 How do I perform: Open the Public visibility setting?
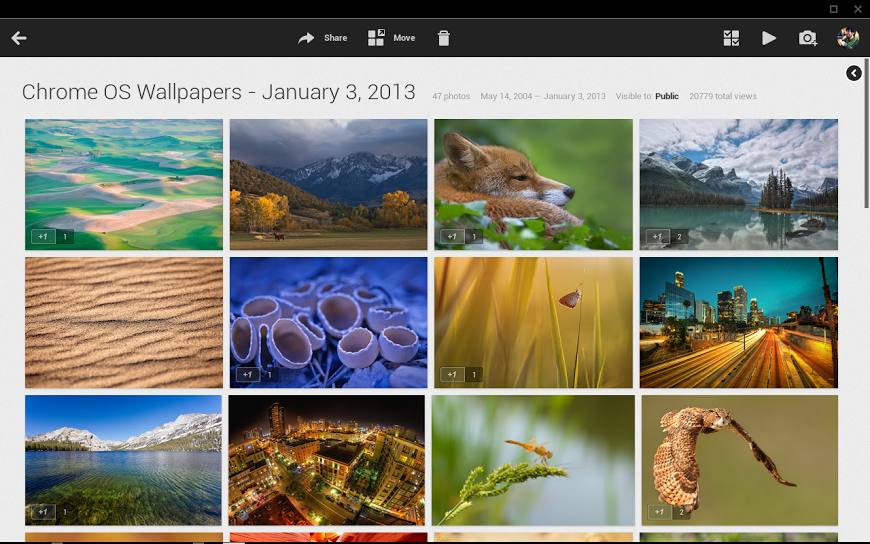pos(666,97)
